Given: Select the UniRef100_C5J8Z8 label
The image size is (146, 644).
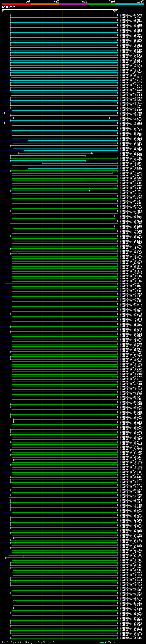Looking at the screenshot, I should pos(131,221).
